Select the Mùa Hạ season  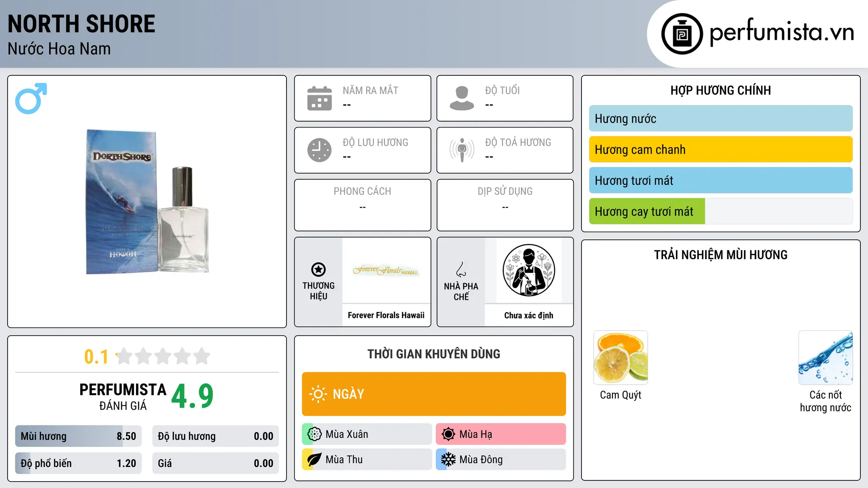pyautogui.click(x=501, y=434)
